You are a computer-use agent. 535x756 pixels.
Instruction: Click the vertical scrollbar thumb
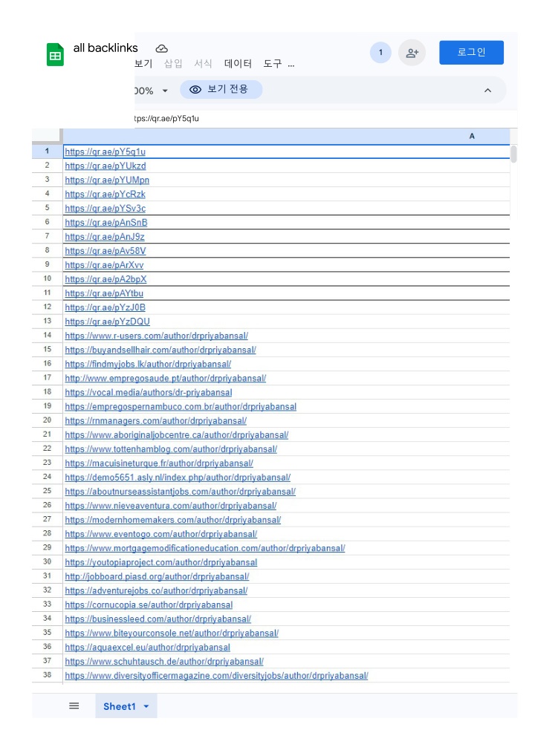point(513,154)
